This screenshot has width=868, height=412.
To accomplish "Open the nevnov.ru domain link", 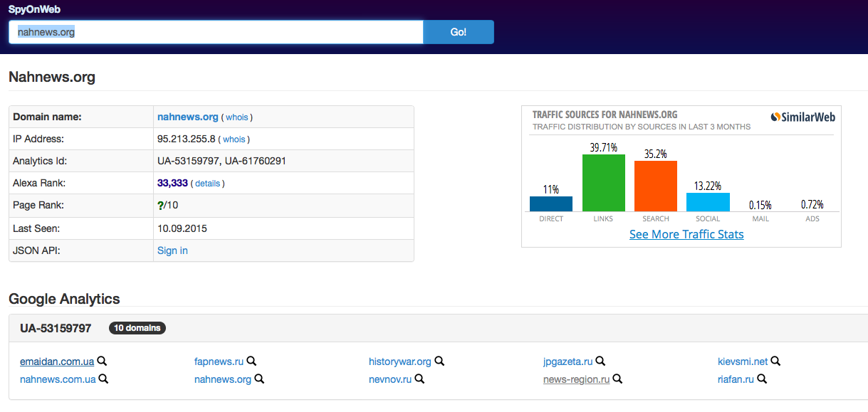I will click(x=390, y=379).
